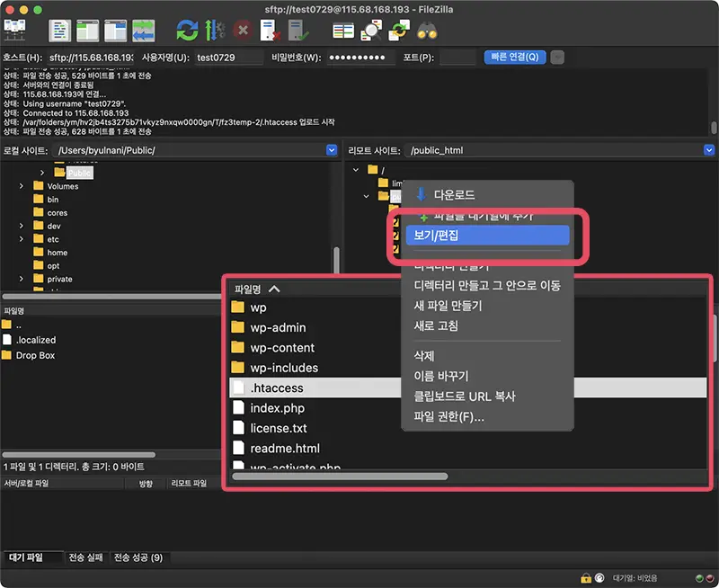
Task: Collapse the remote root folder
Action: [356, 170]
